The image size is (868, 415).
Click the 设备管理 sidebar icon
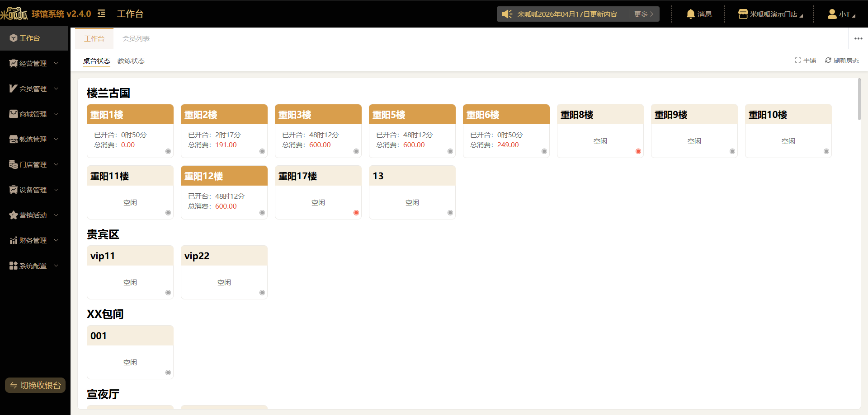(x=14, y=190)
